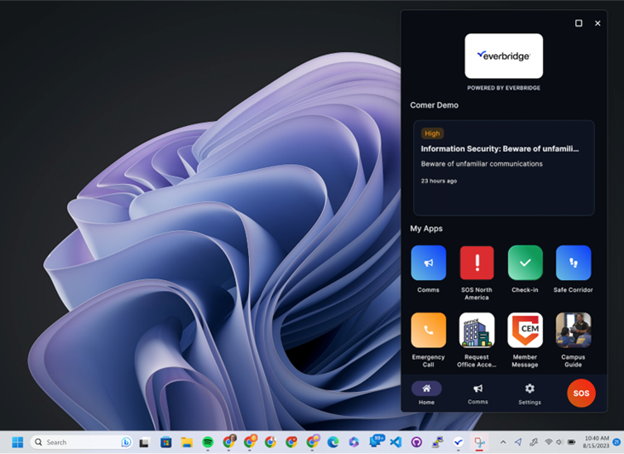Open the Safe Corridor app
624x454 pixels.
[x=573, y=263]
